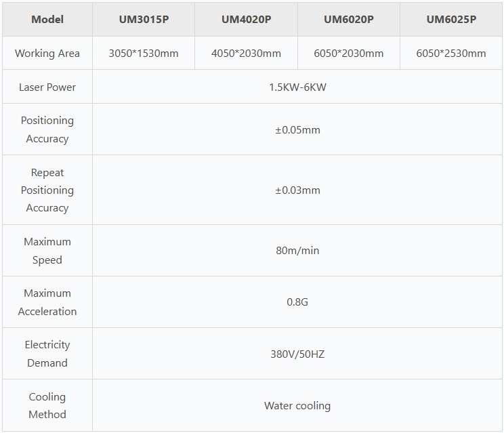Image resolution: width=504 pixels, height=433 pixels.
Task: Click the Laser Power row label
Action: click(47, 87)
